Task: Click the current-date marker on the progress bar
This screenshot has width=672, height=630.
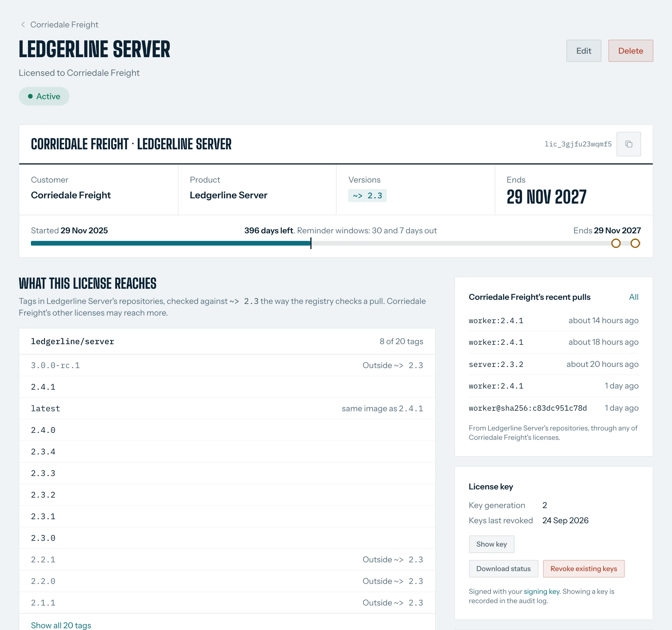Action: (311, 243)
